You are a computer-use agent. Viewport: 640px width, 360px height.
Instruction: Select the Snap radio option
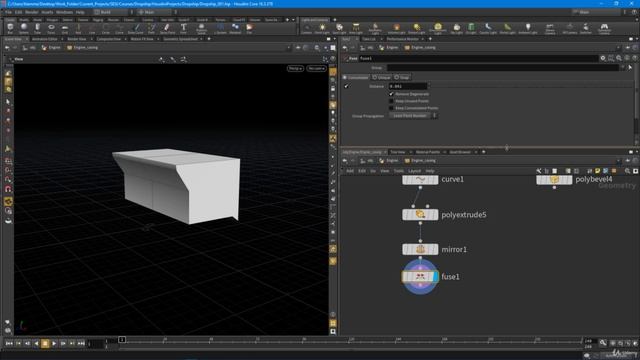(402, 77)
